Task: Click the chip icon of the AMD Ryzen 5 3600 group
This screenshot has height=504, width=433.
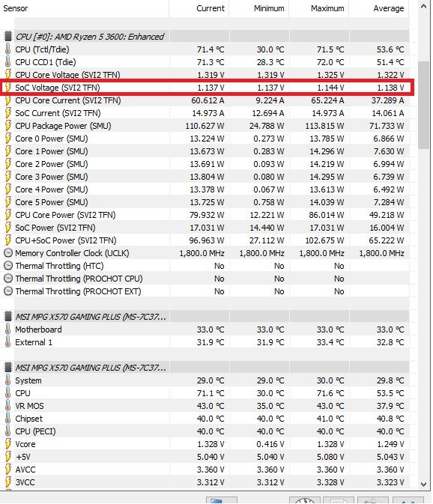Action: click(8, 37)
